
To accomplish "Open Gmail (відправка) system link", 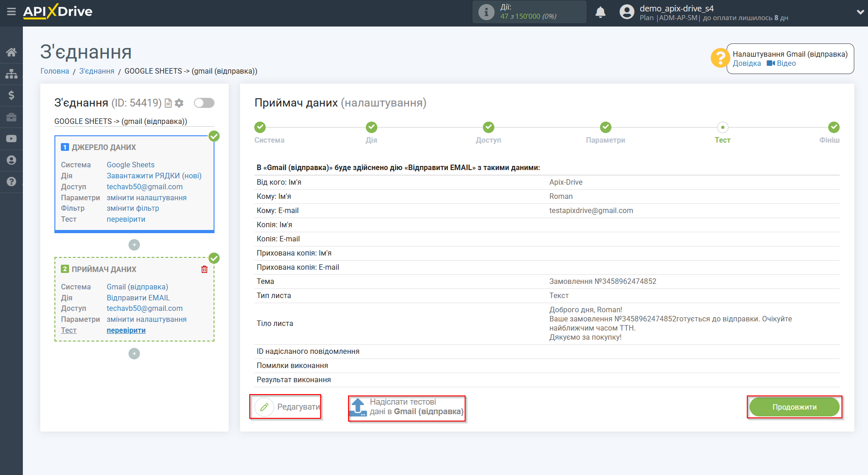I will click(137, 287).
